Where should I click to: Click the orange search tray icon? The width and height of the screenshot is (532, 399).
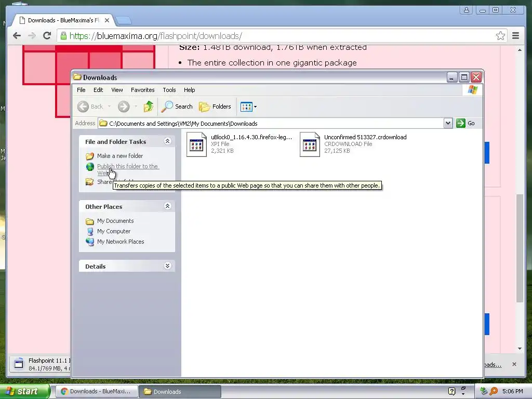(494, 391)
